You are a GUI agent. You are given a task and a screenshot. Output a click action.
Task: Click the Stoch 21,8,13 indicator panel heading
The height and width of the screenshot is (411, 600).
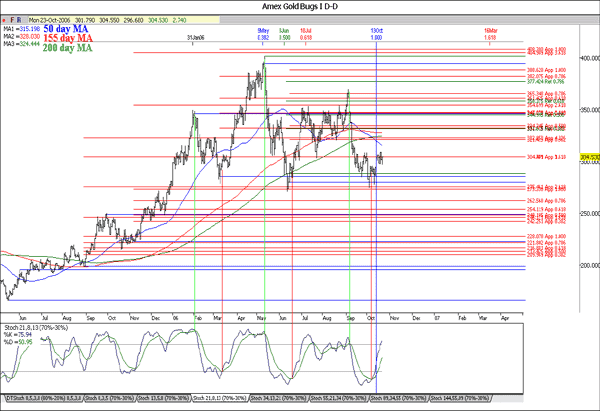(x=36, y=328)
